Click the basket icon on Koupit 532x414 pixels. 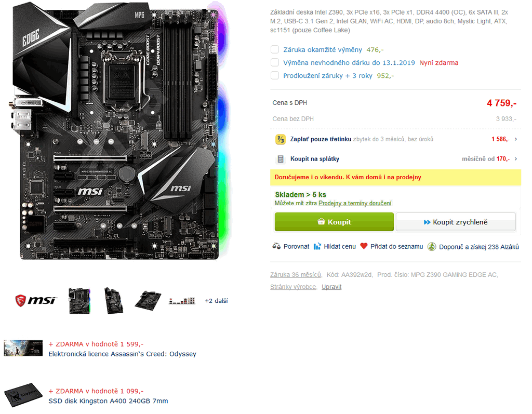pyautogui.click(x=321, y=222)
